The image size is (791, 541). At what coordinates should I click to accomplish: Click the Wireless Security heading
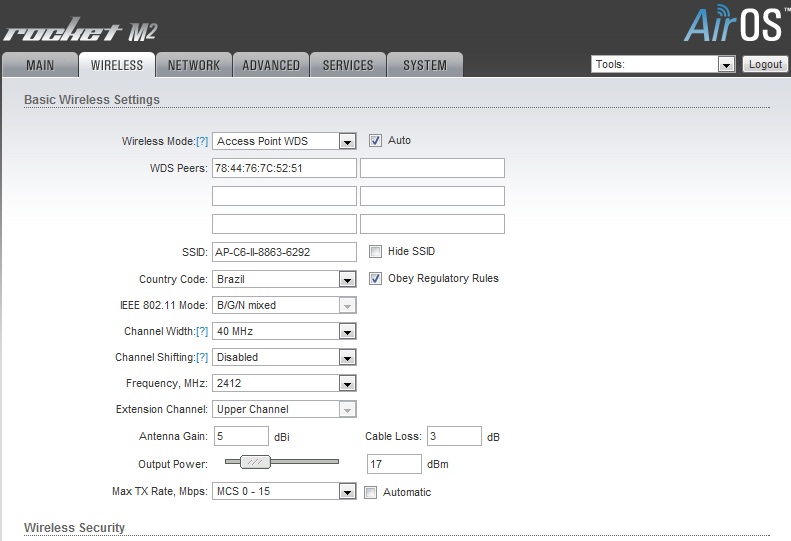click(74, 527)
